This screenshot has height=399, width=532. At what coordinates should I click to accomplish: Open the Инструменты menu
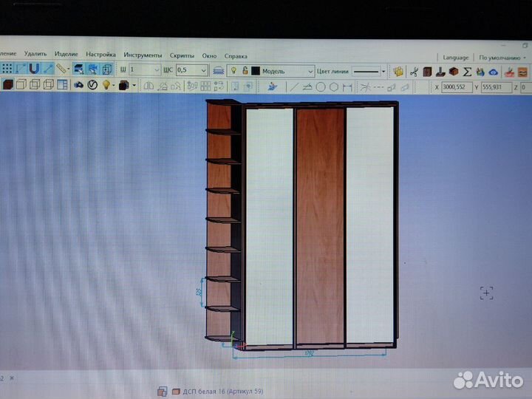pyautogui.click(x=143, y=55)
